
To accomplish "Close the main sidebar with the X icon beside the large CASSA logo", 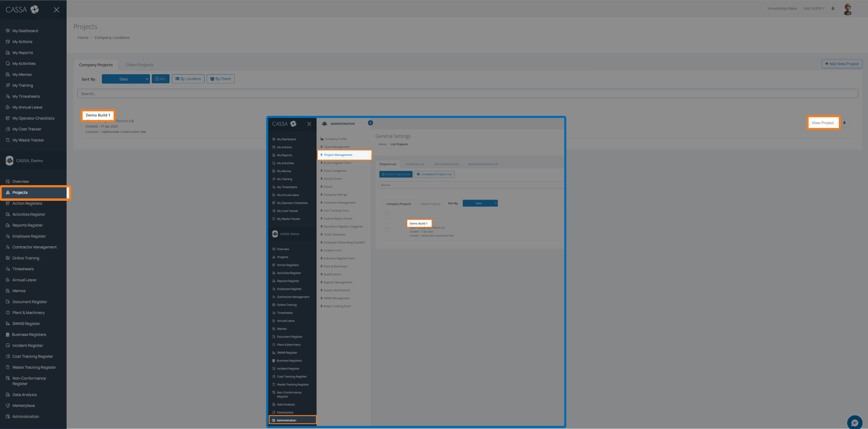I will (56, 10).
